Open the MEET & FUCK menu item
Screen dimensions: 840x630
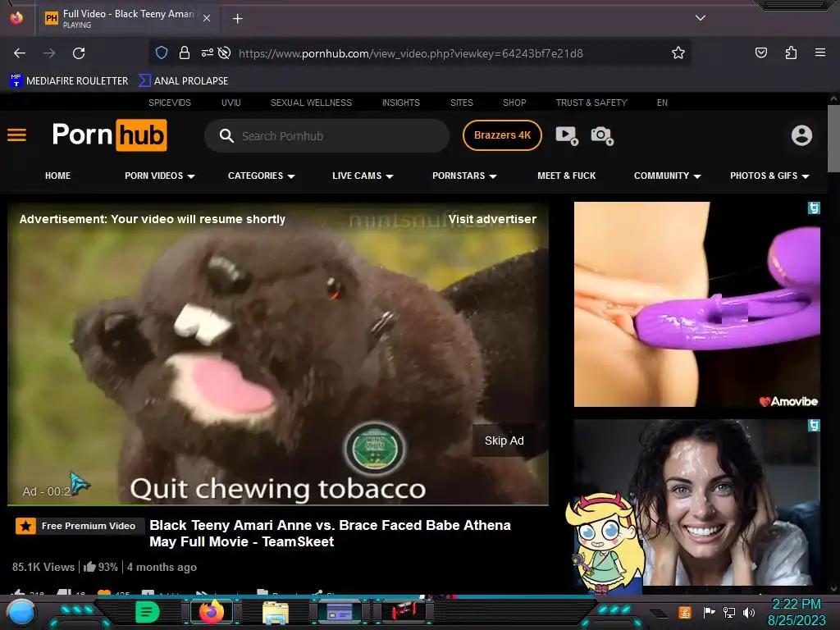point(566,176)
